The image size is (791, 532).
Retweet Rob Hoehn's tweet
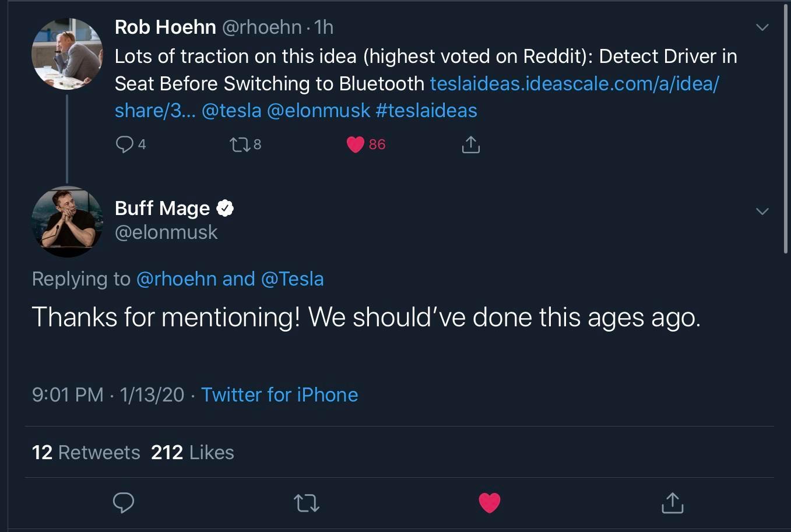239,144
